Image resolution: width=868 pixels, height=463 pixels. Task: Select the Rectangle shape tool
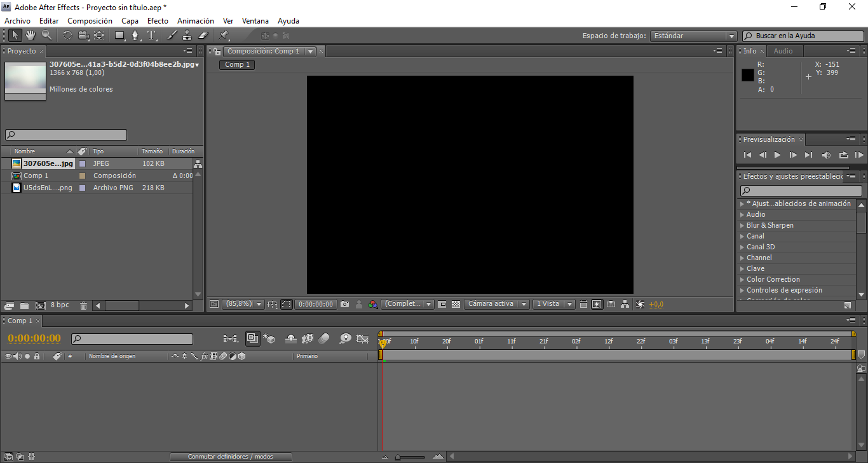click(119, 36)
